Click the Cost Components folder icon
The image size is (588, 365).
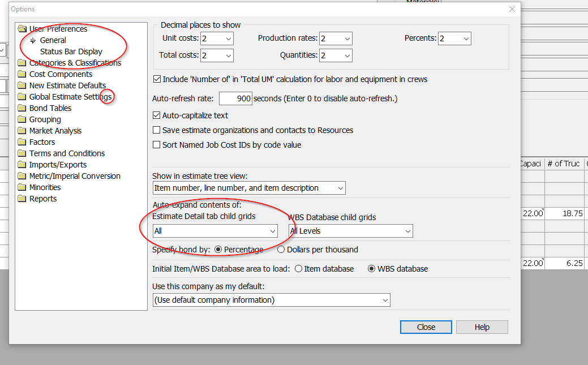coord(22,74)
